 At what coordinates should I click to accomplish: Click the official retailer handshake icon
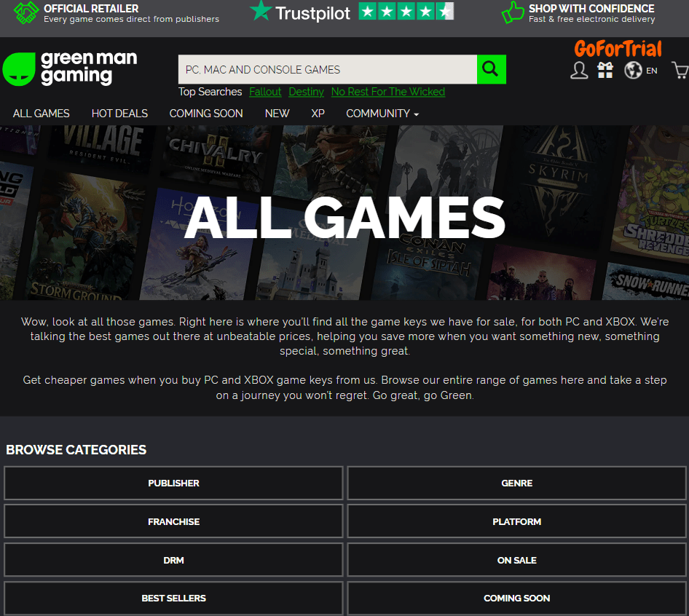pos(26,12)
